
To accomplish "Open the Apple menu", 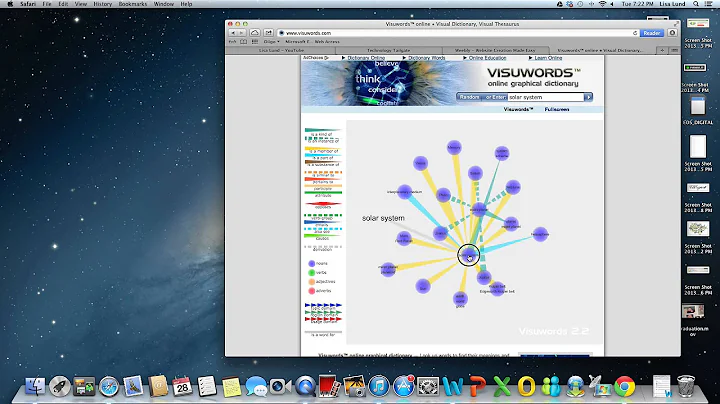I will (10, 4).
